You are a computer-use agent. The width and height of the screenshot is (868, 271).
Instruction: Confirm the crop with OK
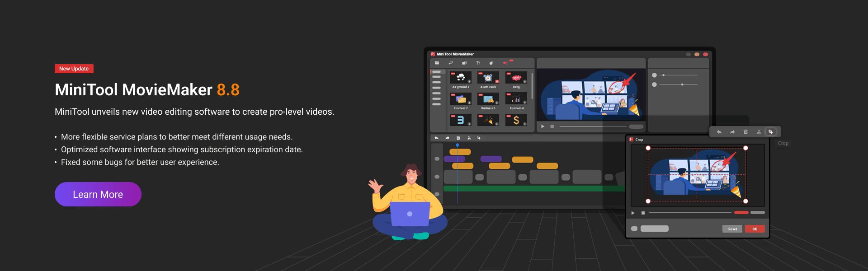click(x=755, y=229)
